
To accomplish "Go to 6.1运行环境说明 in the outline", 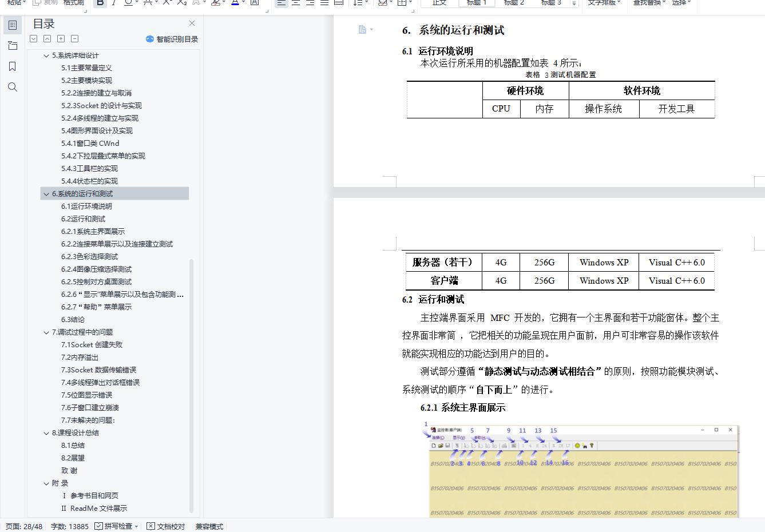I will tap(86, 207).
